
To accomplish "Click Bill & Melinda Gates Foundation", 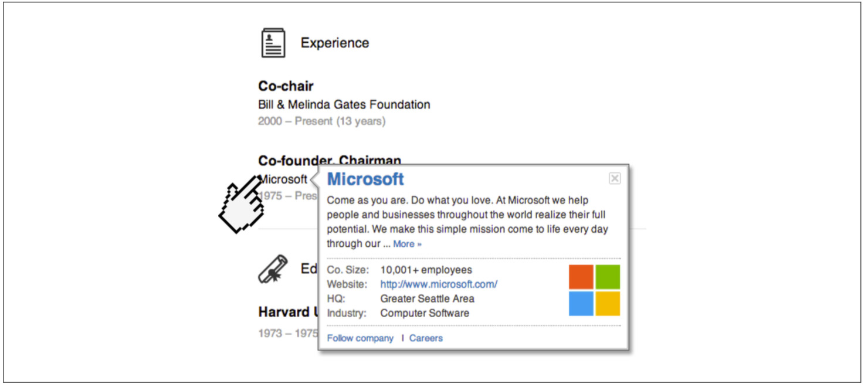I will pos(344,105).
